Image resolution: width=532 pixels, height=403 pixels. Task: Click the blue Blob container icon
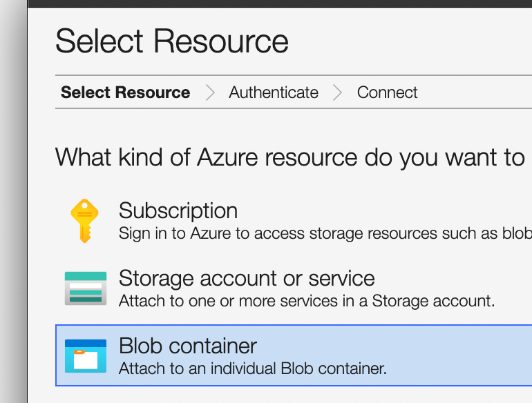coord(85,356)
